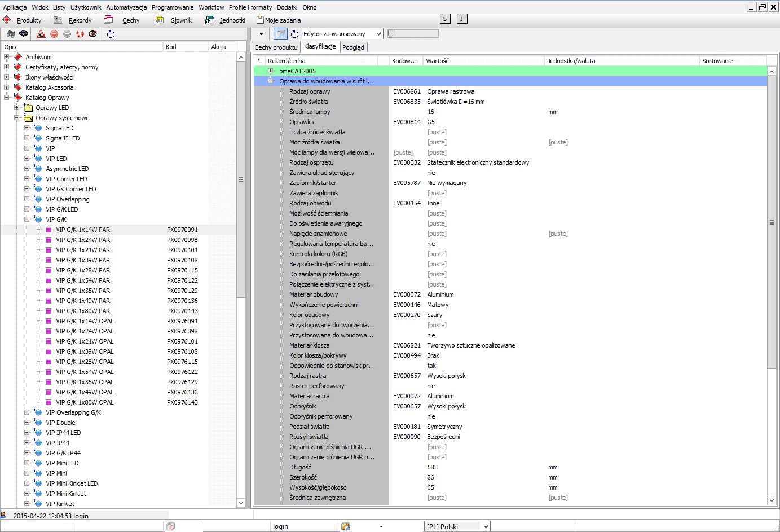Viewport: 780px width, 532px height.
Task: Click the product tree vertical scrollbar
Action: click(x=241, y=179)
